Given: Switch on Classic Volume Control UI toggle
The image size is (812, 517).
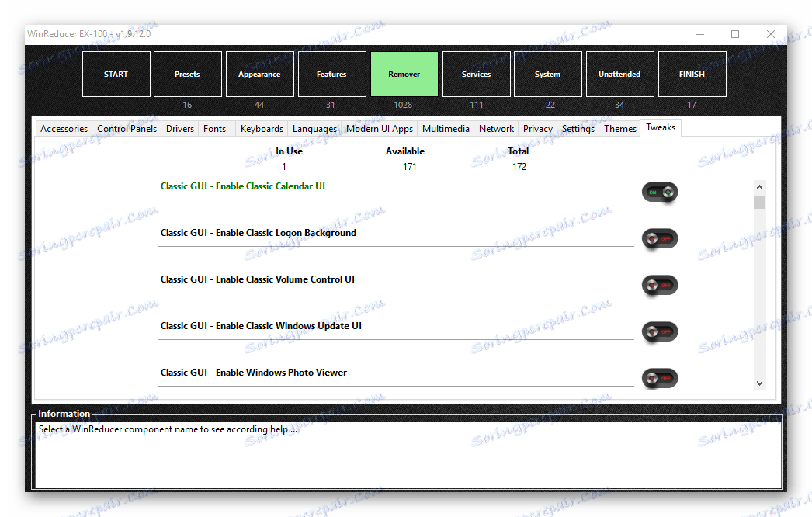Looking at the screenshot, I should click(660, 286).
